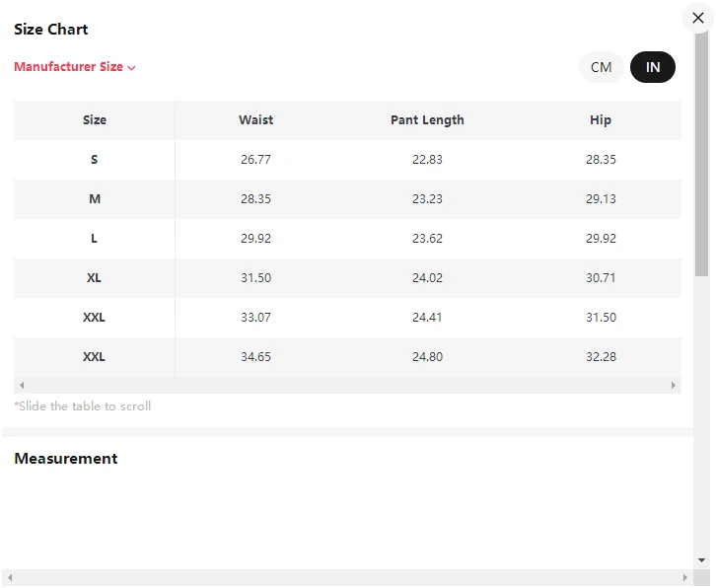The height and width of the screenshot is (588, 716).
Task: Click pant length value 23.23
Action: (x=427, y=198)
